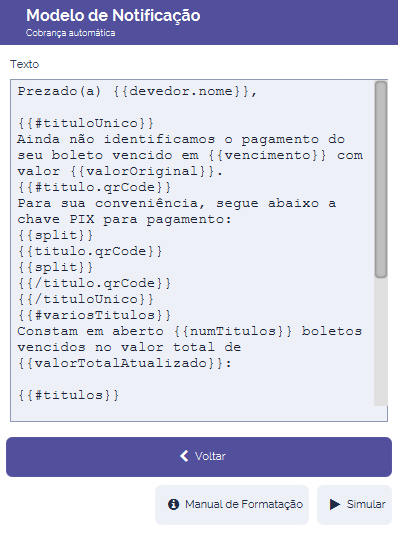Click the {{numTitulos}} placeholder
The height and width of the screenshot is (535, 398).
pos(233,331)
